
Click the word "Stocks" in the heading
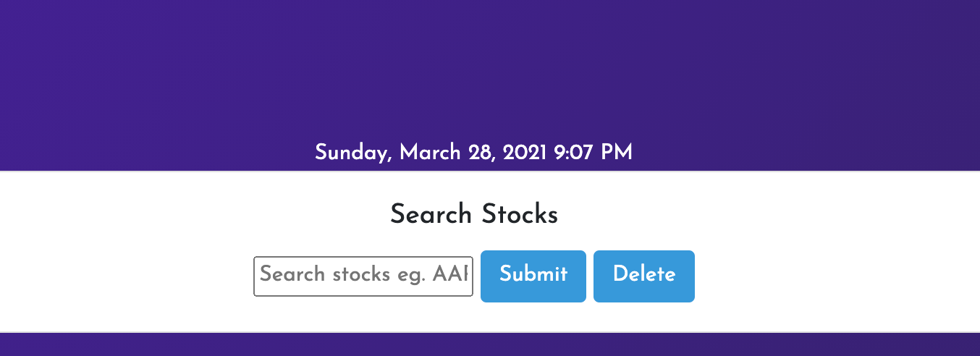pos(520,215)
